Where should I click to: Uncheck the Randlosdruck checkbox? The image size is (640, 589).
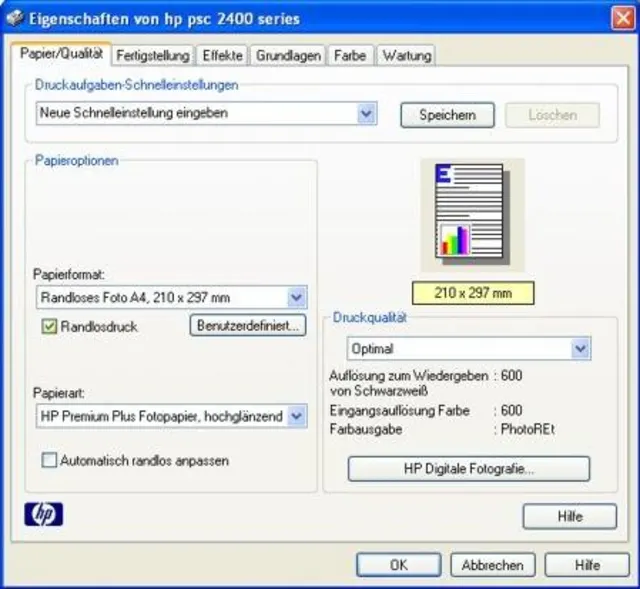49,327
